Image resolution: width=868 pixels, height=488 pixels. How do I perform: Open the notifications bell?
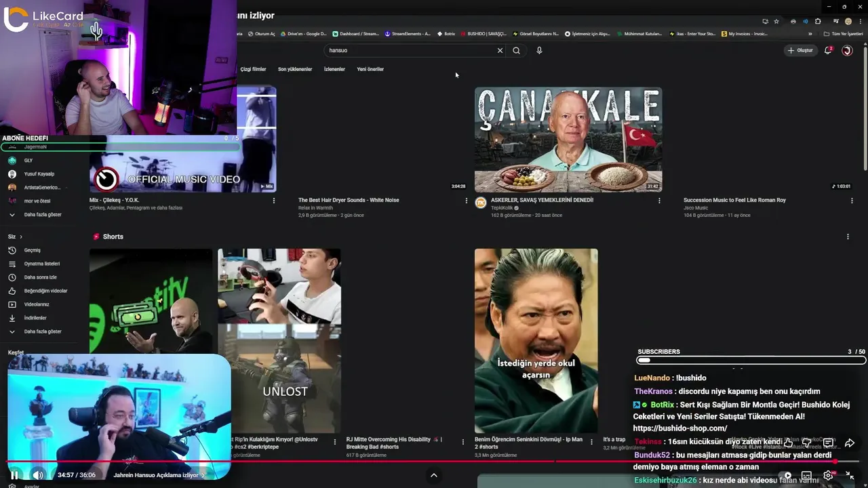tap(828, 50)
